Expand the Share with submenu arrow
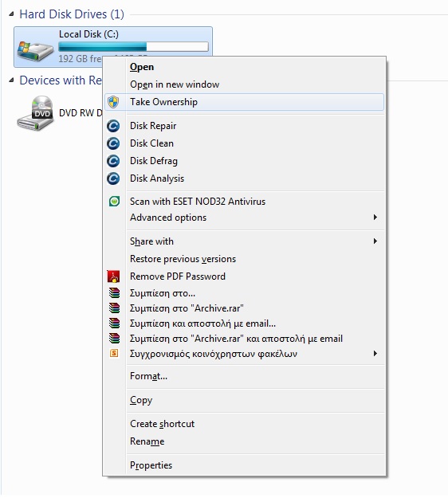The width and height of the screenshot is (448, 498). [375, 241]
